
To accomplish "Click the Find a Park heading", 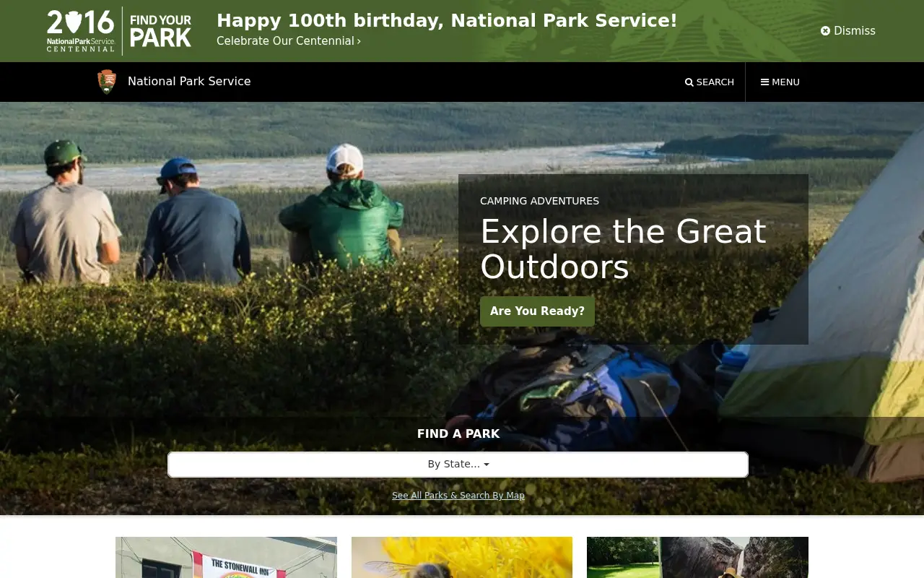I will (458, 434).
